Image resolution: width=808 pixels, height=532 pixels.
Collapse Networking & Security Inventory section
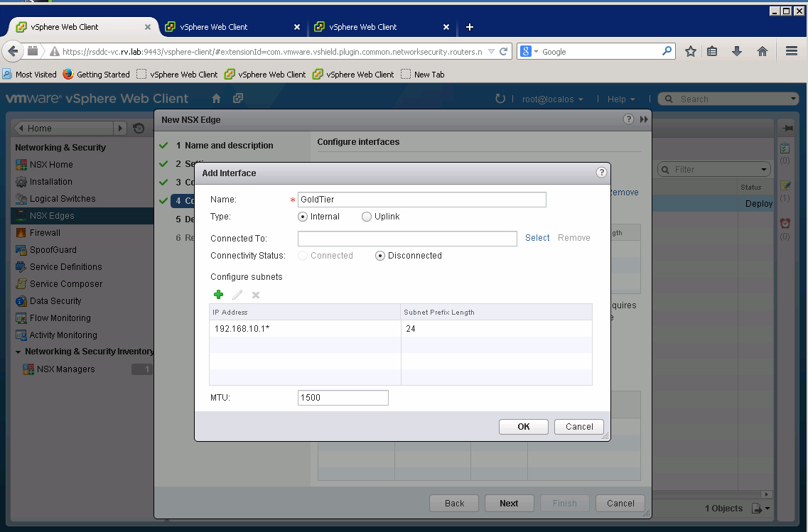click(x=18, y=352)
